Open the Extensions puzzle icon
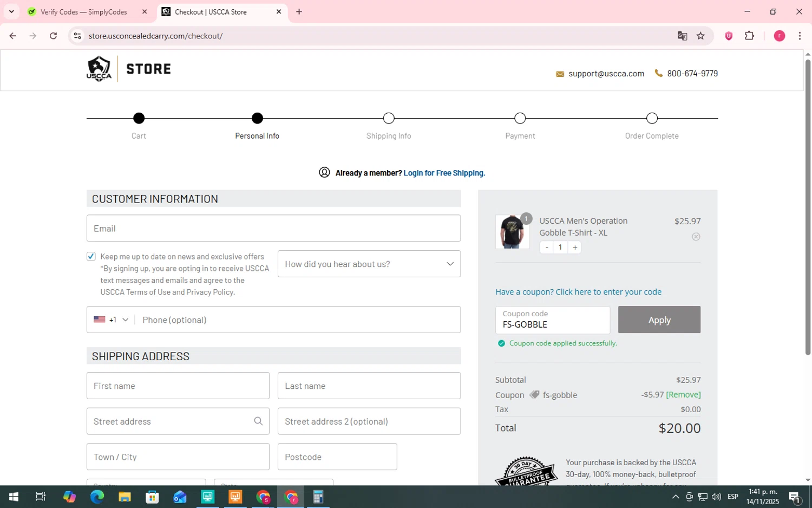Viewport: 812px width, 508px height. (x=749, y=36)
